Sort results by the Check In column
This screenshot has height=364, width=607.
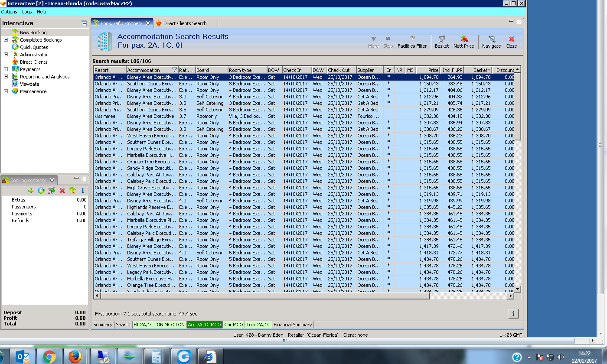pyautogui.click(x=297, y=70)
